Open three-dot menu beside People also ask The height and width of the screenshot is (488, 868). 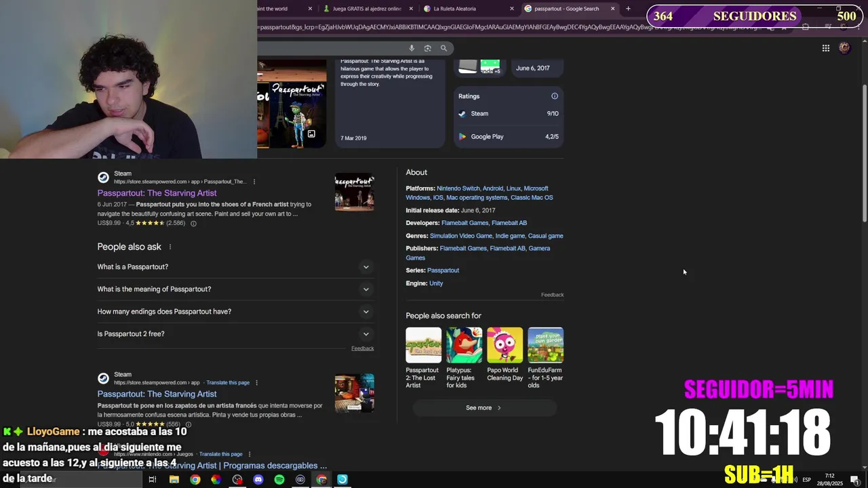pyautogui.click(x=170, y=247)
